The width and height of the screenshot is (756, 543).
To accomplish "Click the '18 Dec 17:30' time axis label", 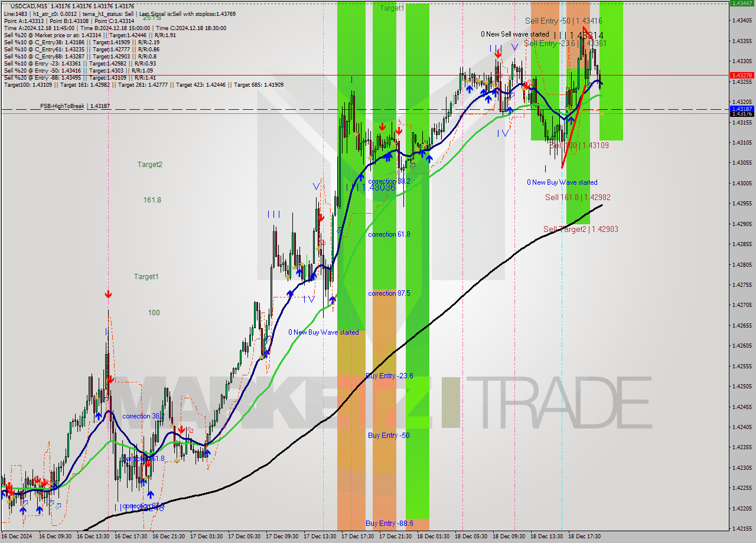I will click(584, 537).
